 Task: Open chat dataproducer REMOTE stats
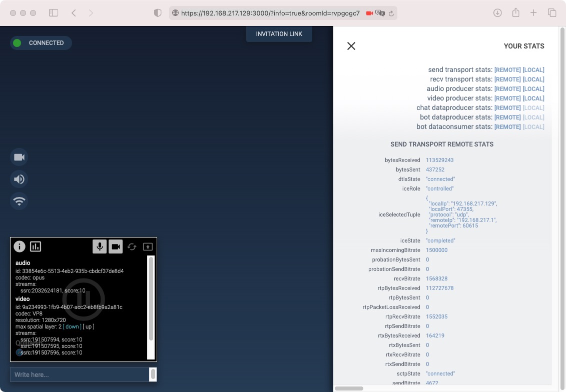[507, 108]
